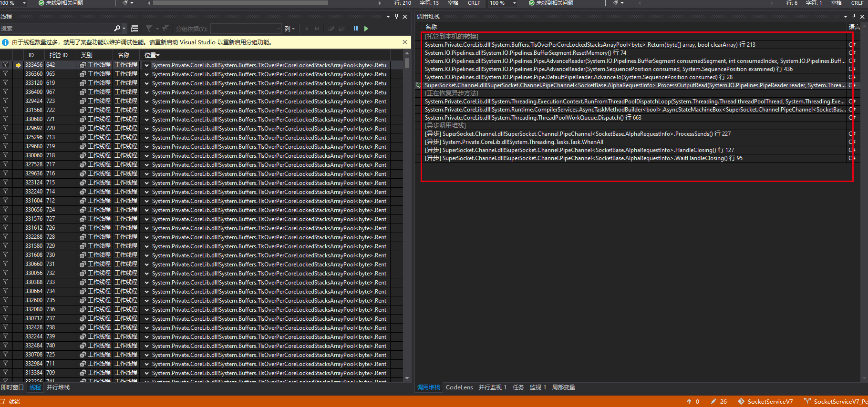Screen dimensions: 868x407
Task: Toggle the flag for thread 331568
Action: pos(6,110)
